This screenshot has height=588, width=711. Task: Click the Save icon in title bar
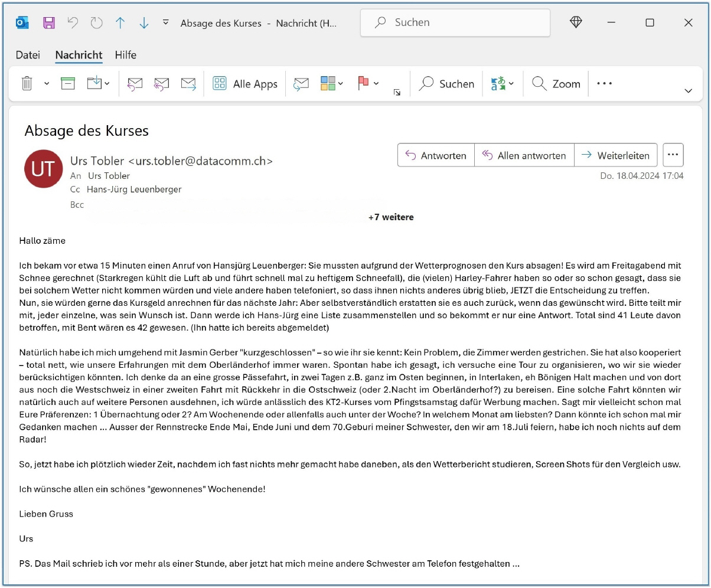coord(49,23)
